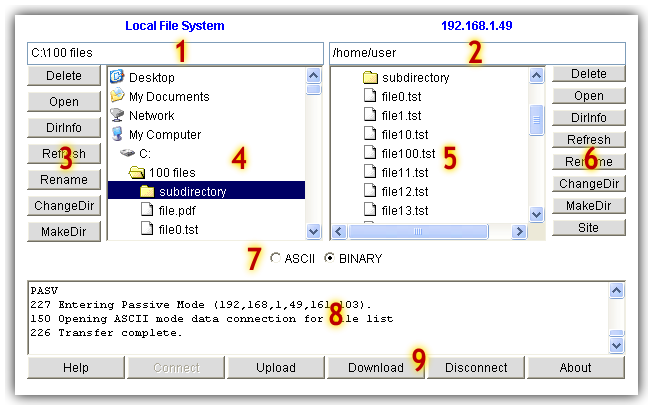Click the local ChangeDir button
Screen dimensions: 653x410
64,205
